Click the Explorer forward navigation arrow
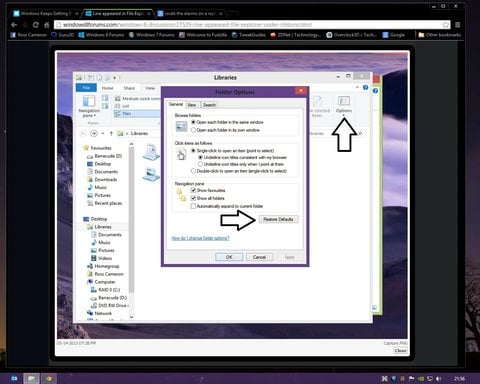 click(x=94, y=133)
